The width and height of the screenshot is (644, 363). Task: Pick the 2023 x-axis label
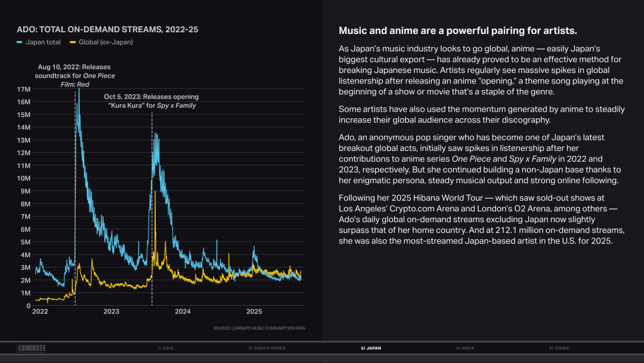tap(111, 312)
